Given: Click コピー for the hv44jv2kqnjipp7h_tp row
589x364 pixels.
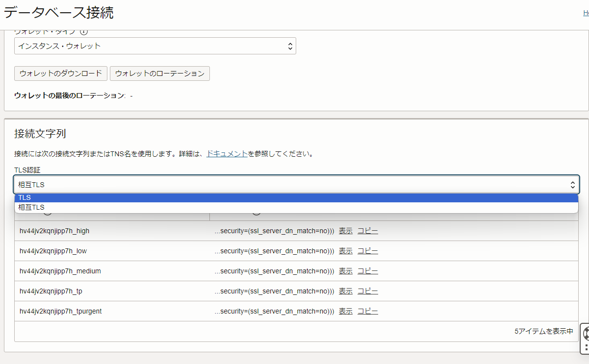Looking at the screenshot, I should click(368, 291).
